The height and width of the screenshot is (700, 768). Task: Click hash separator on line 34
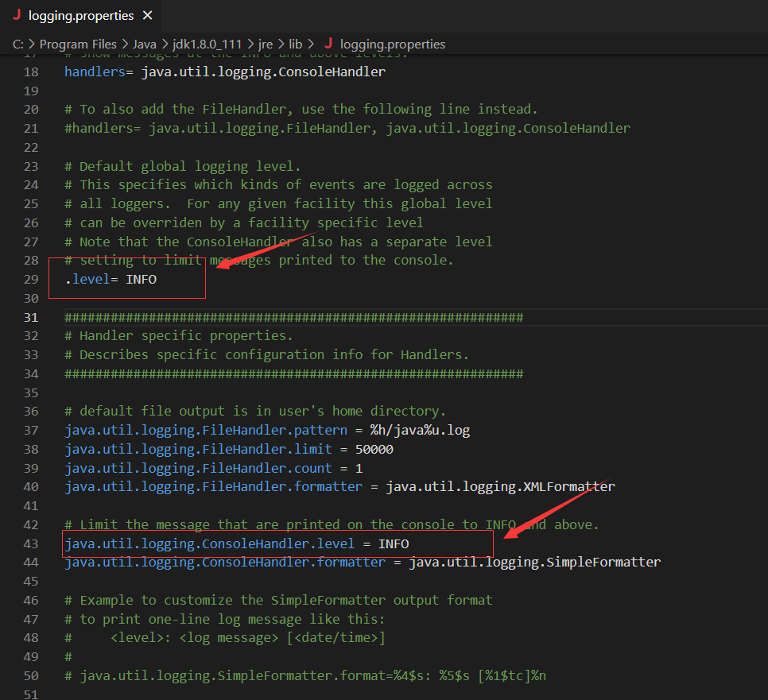tap(294, 374)
